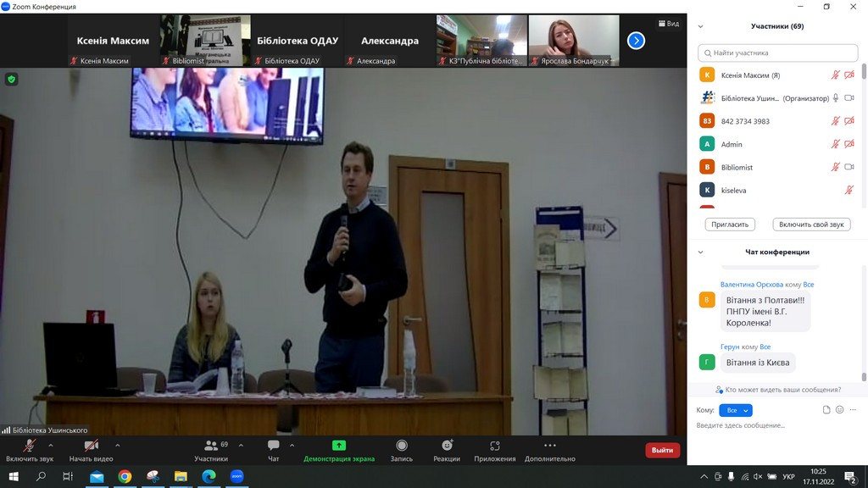
Task: Attach a file in chat
Action: pos(826,410)
